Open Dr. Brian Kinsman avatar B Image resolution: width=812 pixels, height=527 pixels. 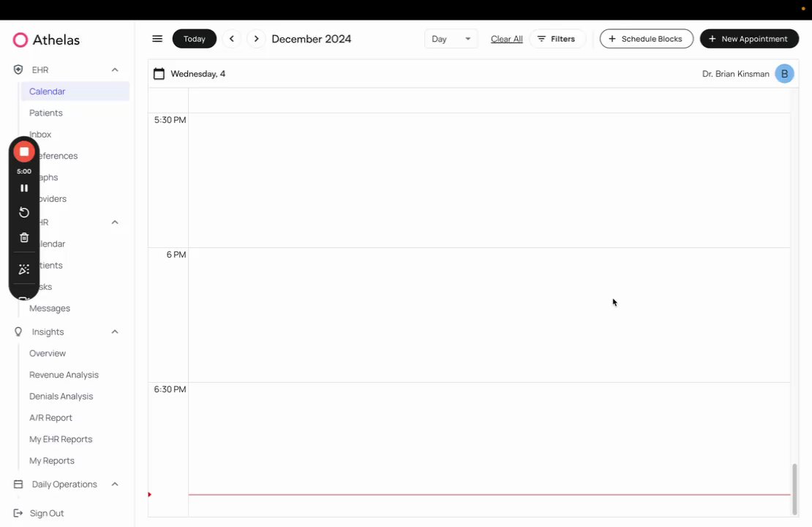[x=784, y=74]
